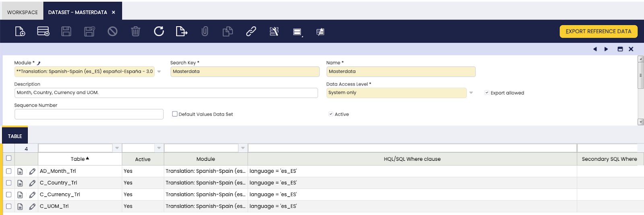This screenshot has height=215, width=644.
Task: Close the form view
Action: [x=631, y=49]
